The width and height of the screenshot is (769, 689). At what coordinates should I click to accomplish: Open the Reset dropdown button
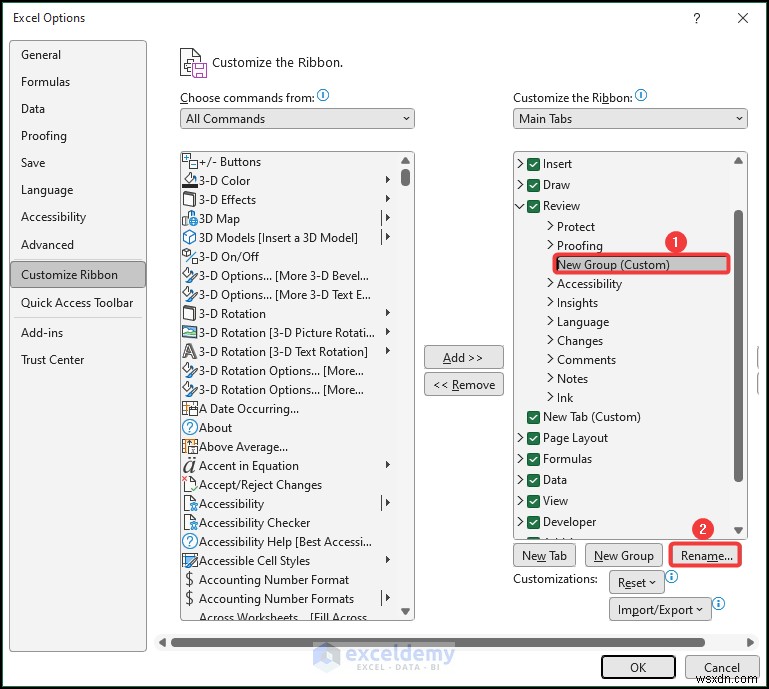point(637,583)
